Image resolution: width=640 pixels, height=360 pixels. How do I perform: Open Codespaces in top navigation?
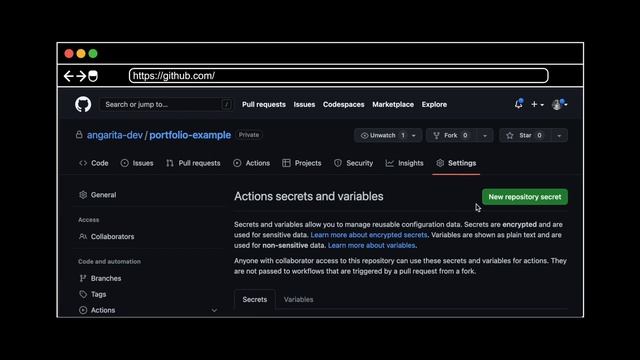pos(343,104)
